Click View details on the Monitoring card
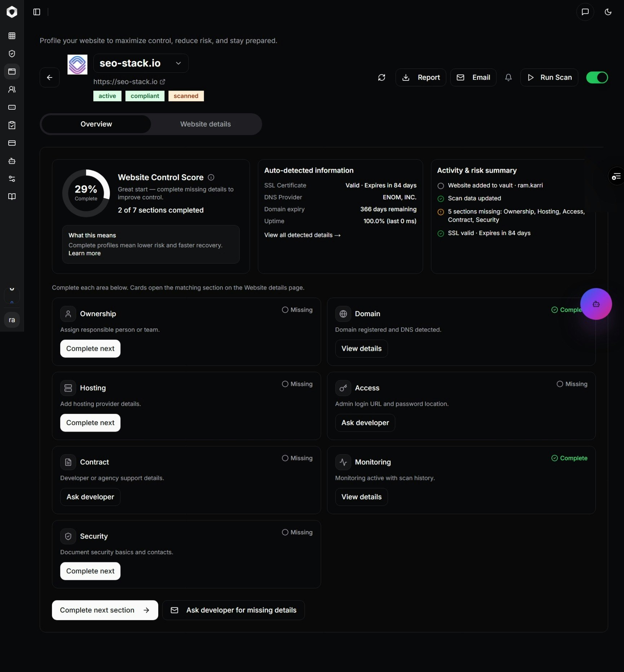The width and height of the screenshot is (624, 672). click(362, 497)
